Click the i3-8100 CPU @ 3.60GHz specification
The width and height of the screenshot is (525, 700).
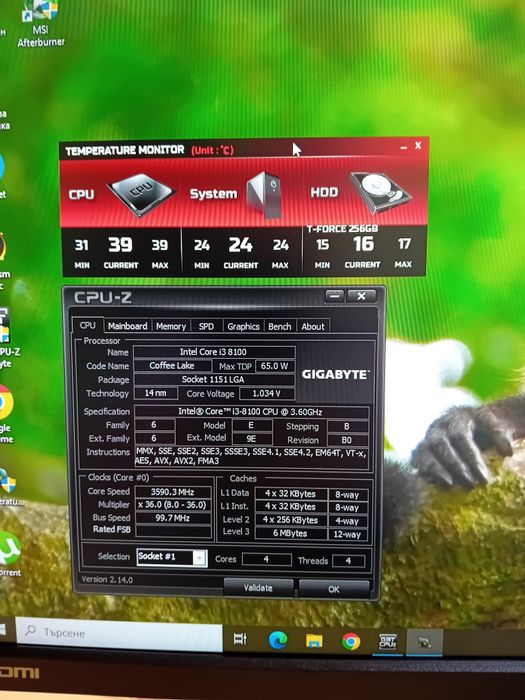(251, 412)
